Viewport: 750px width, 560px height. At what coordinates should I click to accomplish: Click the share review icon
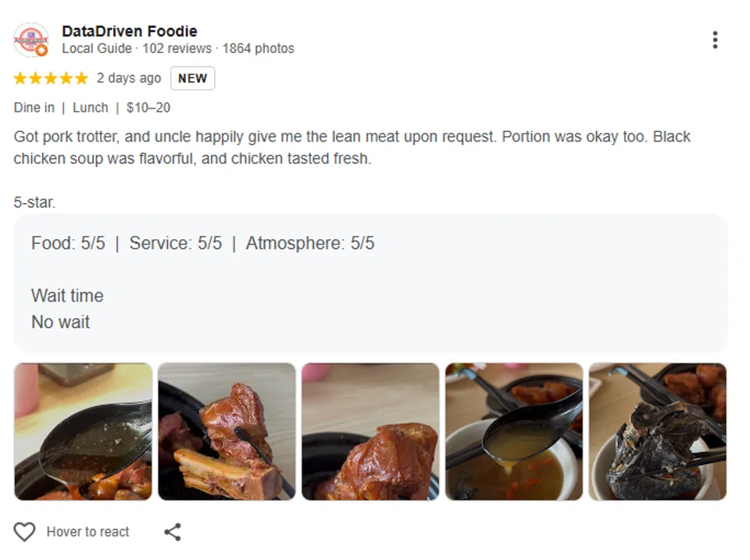click(173, 532)
